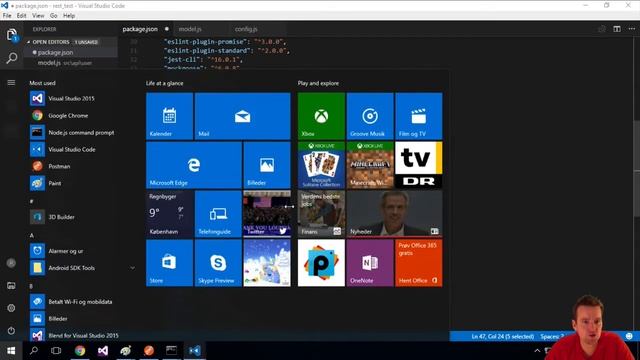
Task: Open the DR TV tile
Action: coord(419,165)
